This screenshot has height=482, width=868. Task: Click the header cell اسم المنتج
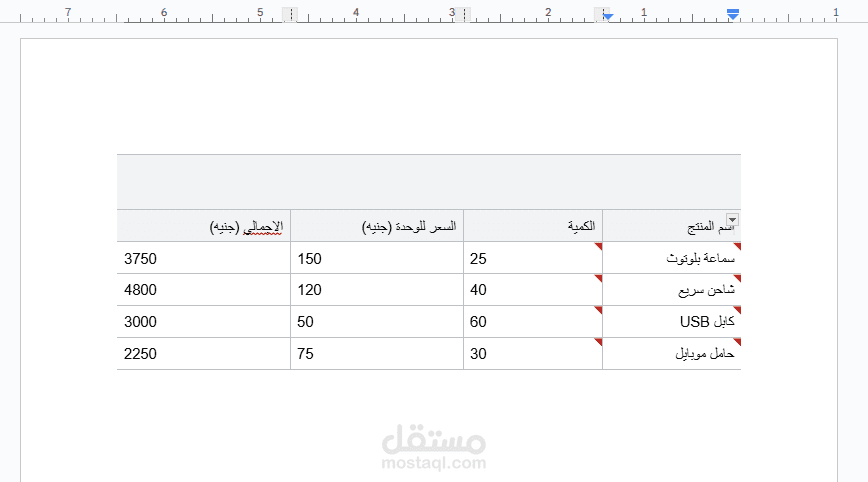click(671, 226)
